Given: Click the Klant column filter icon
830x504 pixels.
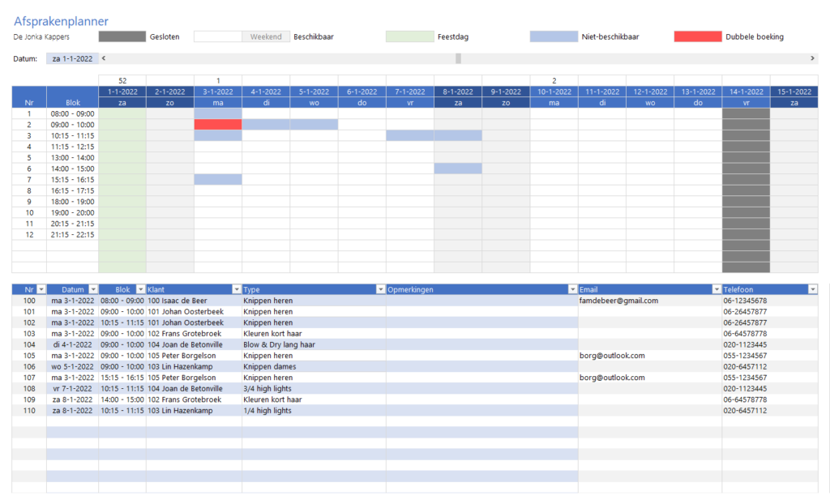Looking at the screenshot, I should pyautogui.click(x=235, y=289).
